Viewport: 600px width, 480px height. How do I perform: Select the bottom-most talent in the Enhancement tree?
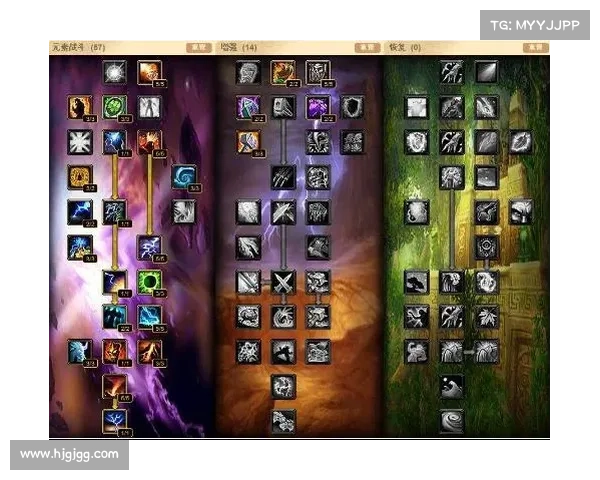[x=283, y=421]
